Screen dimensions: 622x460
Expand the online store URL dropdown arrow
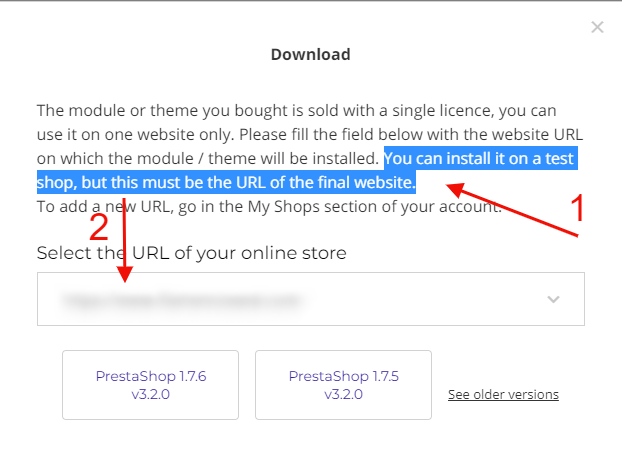(553, 299)
